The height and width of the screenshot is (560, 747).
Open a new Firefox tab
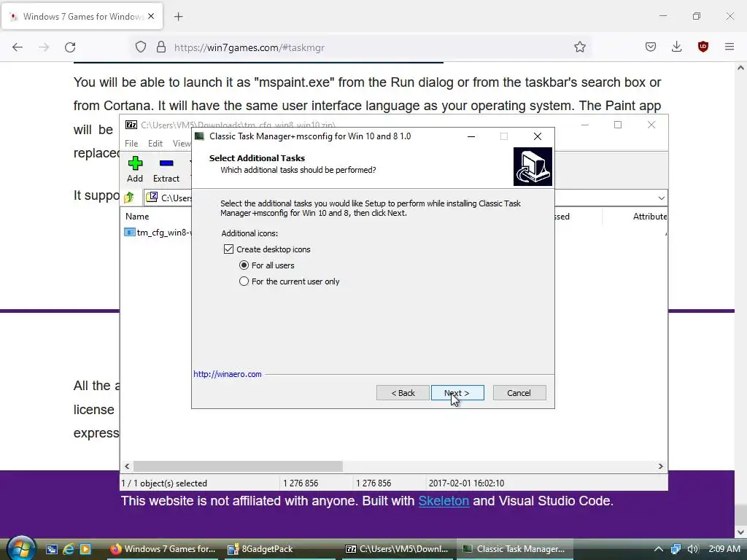click(x=179, y=17)
